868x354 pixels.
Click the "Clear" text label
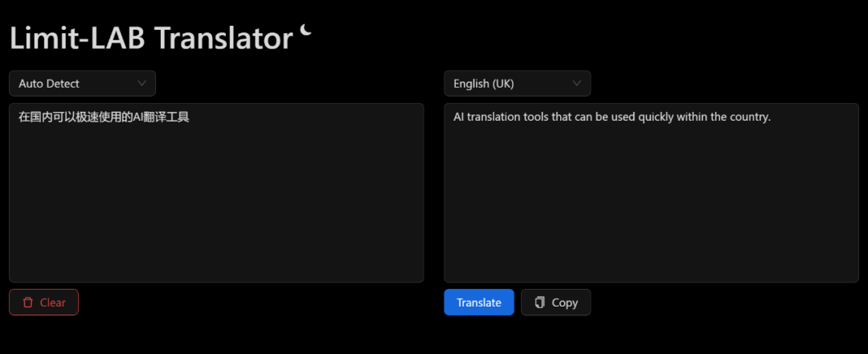(53, 303)
